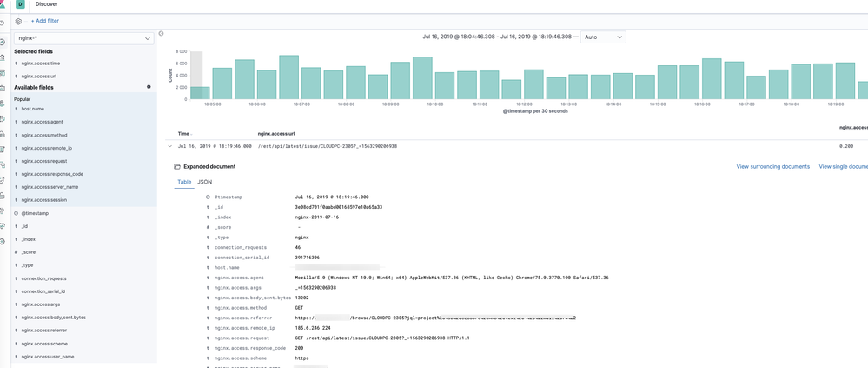Open Available fields filter settings gear
868x368 pixels.
click(149, 87)
